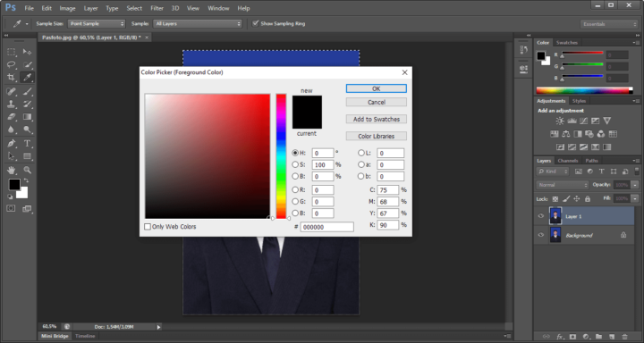The image size is (644, 343).
Task: Select the Rectangular Marquee tool
Action: (12, 52)
